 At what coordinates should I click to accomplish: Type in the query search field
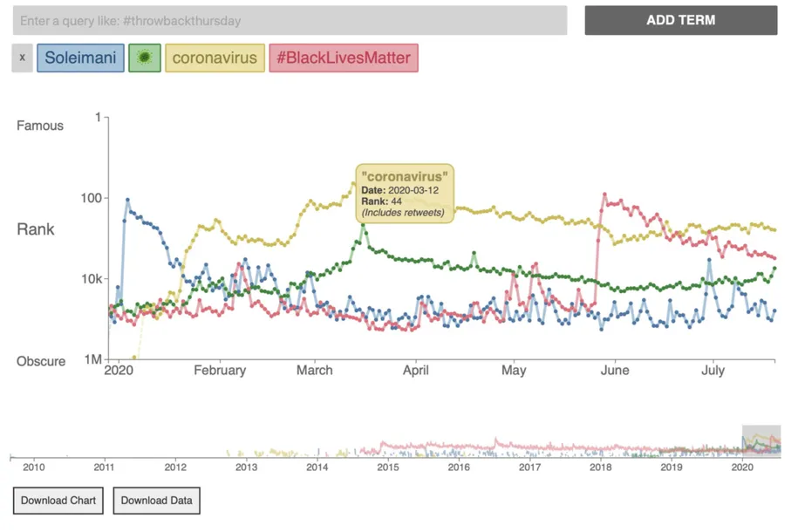(290, 20)
